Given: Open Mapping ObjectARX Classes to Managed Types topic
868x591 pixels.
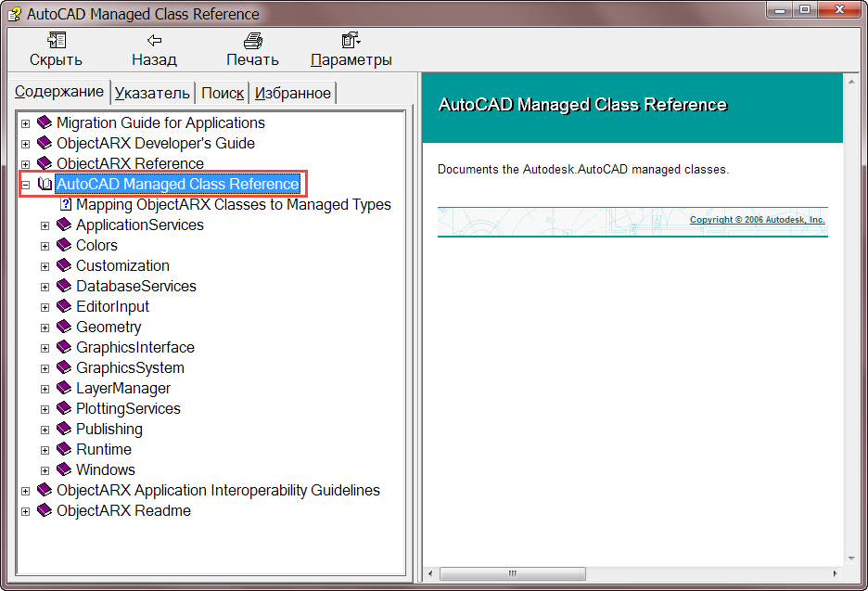Looking at the screenshot, I should click(x=234, y=204).
